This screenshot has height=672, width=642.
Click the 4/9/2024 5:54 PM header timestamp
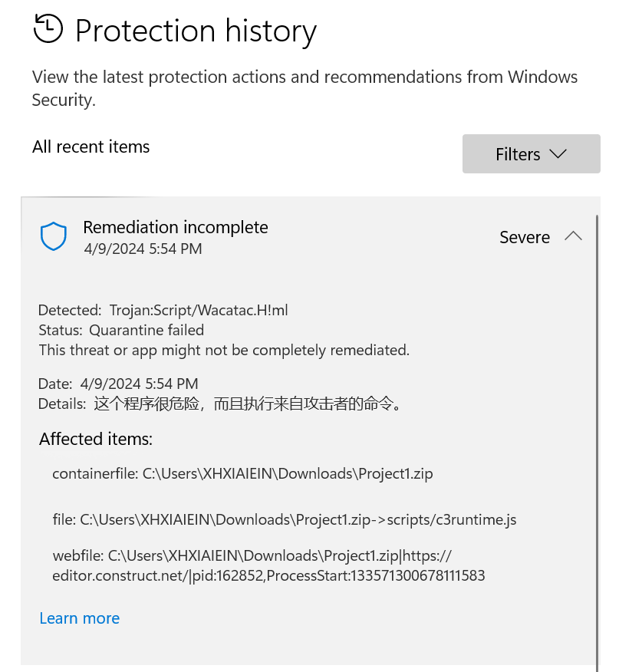click(x=143, y=249)
